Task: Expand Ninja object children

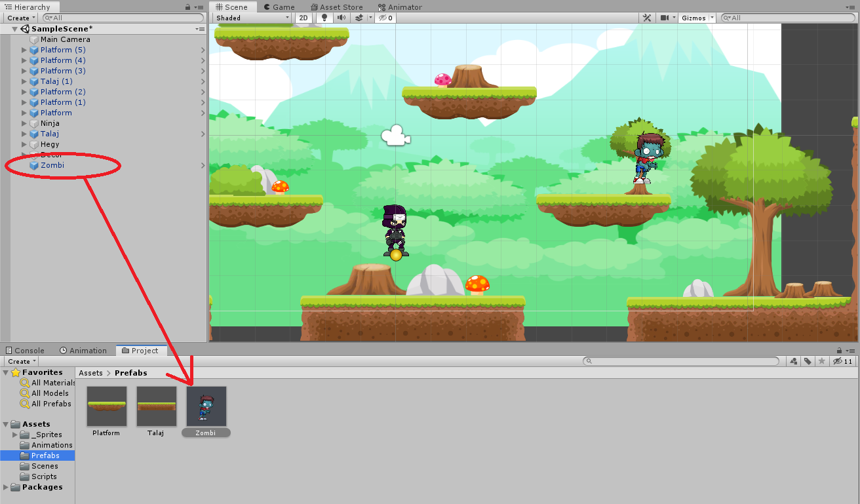Action: tap(24, 123)
